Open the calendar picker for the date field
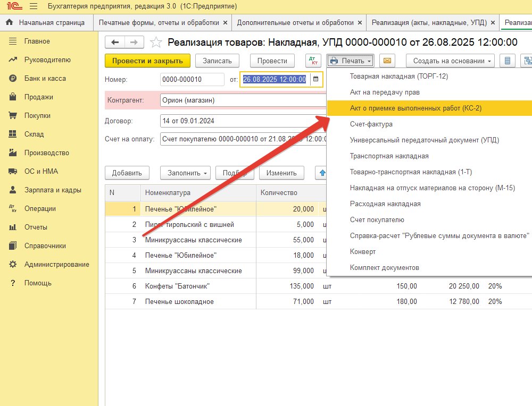The width and height of the screenshot is (532, 406). coord(315,79)
